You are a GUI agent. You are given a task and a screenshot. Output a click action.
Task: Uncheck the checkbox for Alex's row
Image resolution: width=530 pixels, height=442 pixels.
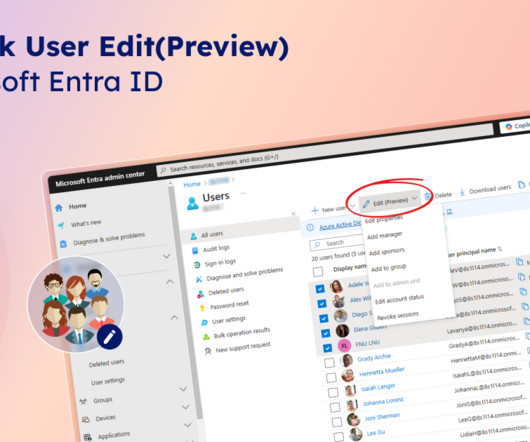pos(322,303)
